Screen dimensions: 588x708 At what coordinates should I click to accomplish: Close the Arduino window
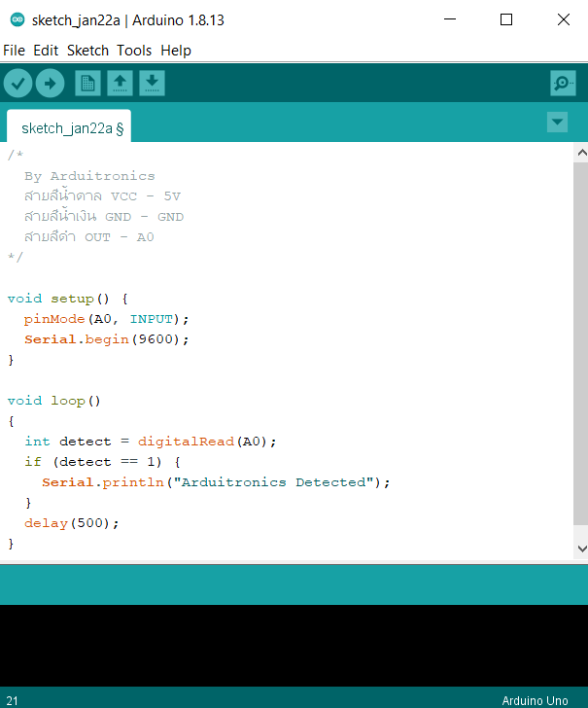click(564, 19)
